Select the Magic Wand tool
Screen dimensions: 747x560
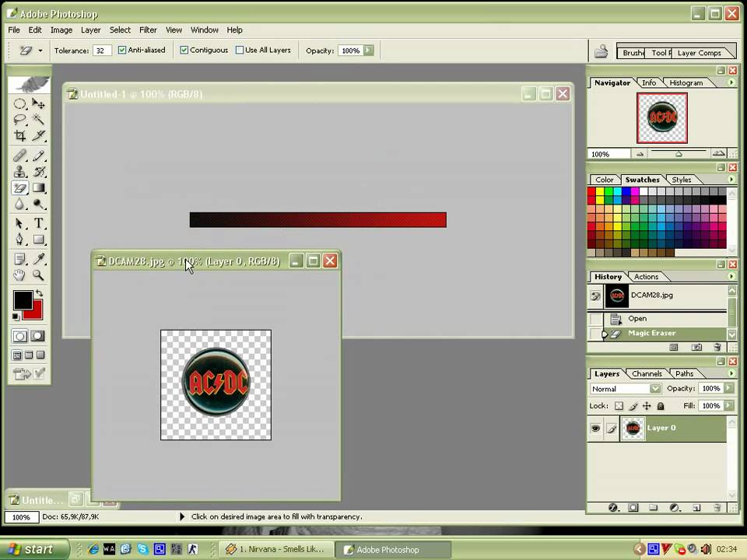click(39, 120)
